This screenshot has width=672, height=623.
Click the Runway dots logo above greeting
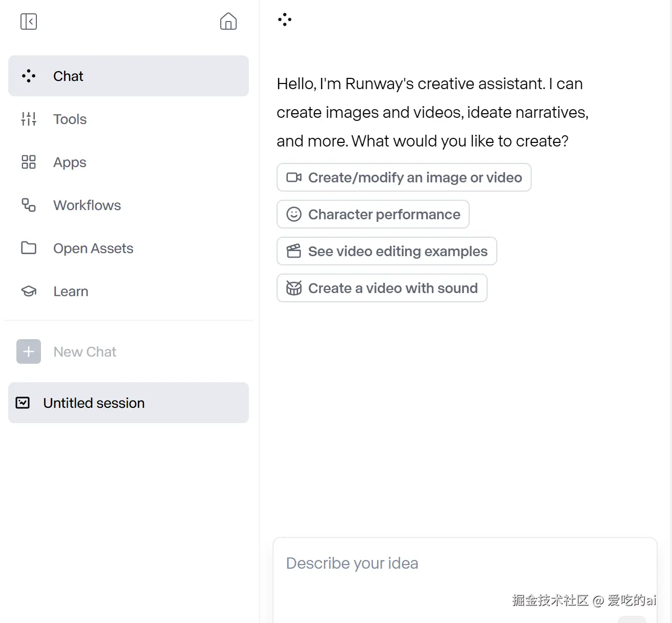click(285, 20)
